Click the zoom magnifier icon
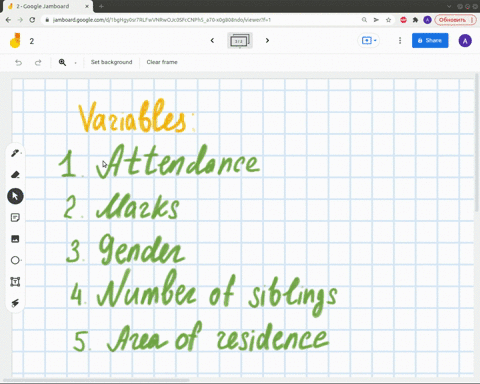 click(x=62, y=62)
